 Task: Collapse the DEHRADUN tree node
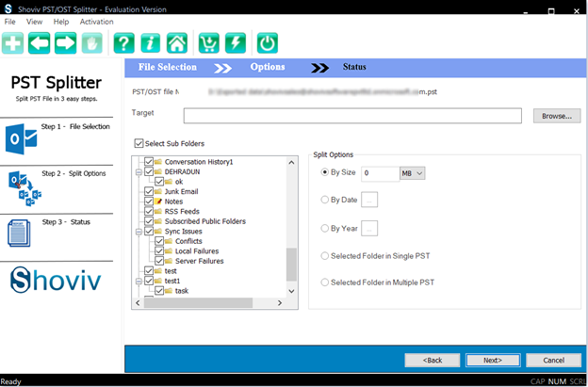pos(139,172)
